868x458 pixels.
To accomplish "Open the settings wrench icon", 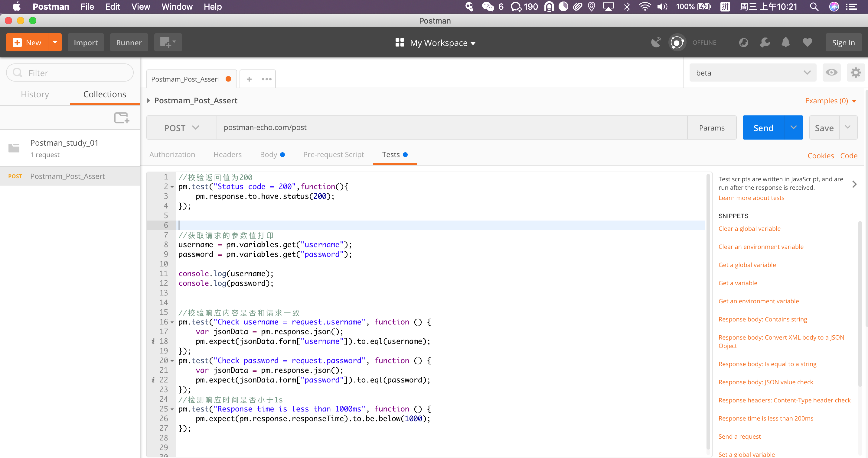I will tap(765, 42).
